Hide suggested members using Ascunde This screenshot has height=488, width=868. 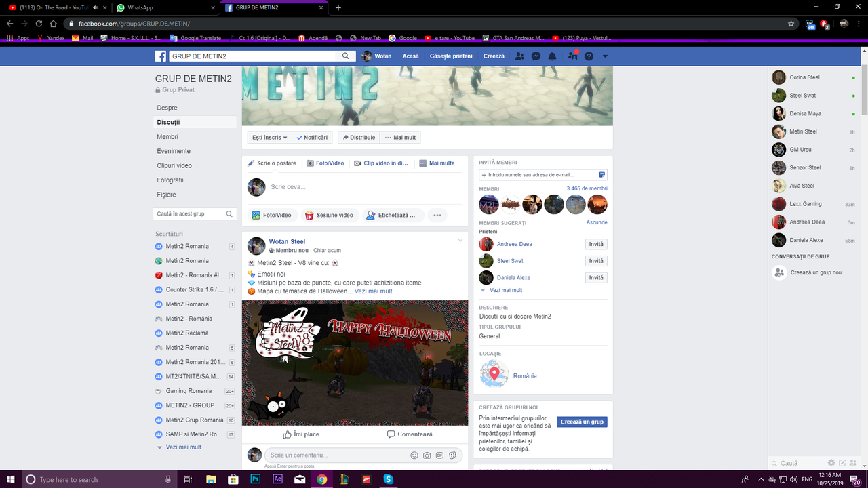click(x=597, y=222)
